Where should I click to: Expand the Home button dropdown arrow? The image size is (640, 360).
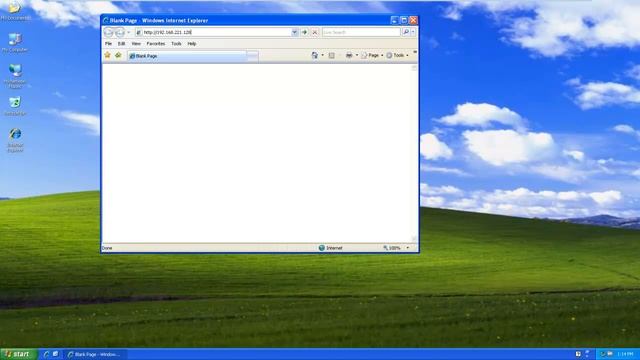322,55
